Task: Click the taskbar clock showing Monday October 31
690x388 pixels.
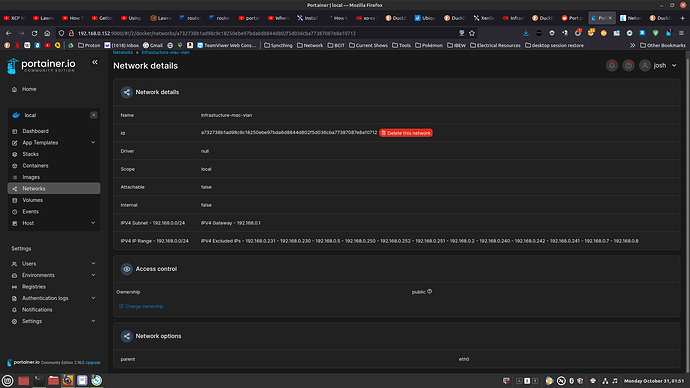Action: [654, 381]
